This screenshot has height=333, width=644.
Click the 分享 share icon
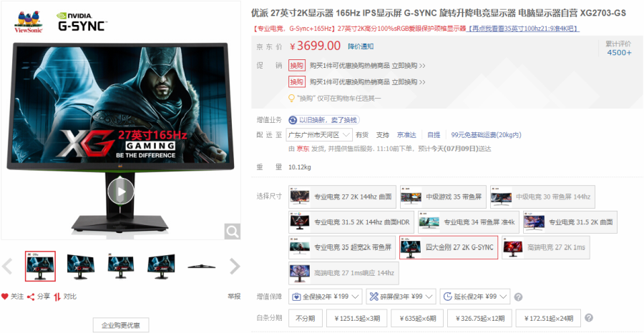pyautogui.click(x=31, y=297)
